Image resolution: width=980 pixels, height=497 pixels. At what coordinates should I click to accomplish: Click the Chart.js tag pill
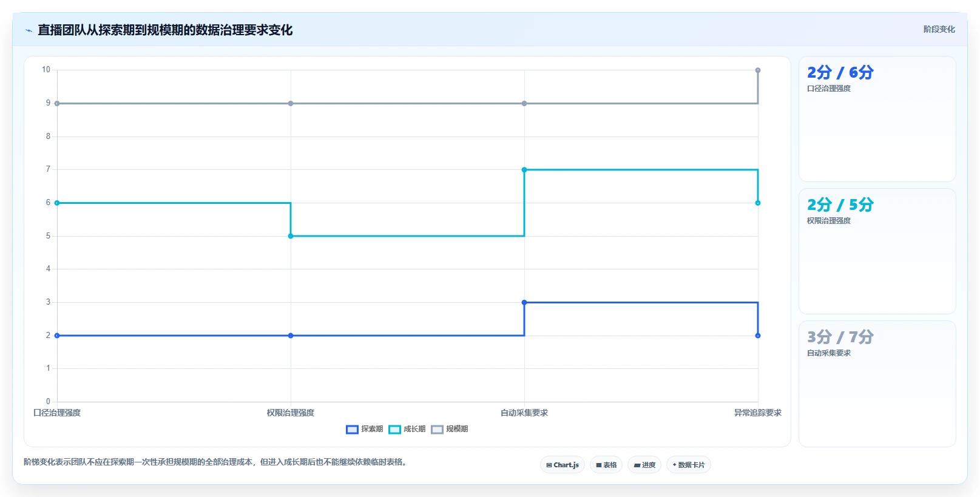pos(563,465)
